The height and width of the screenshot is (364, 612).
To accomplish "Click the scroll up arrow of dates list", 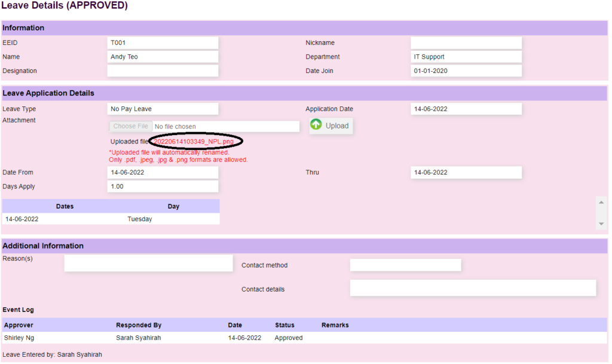I will tap(601, 202).
